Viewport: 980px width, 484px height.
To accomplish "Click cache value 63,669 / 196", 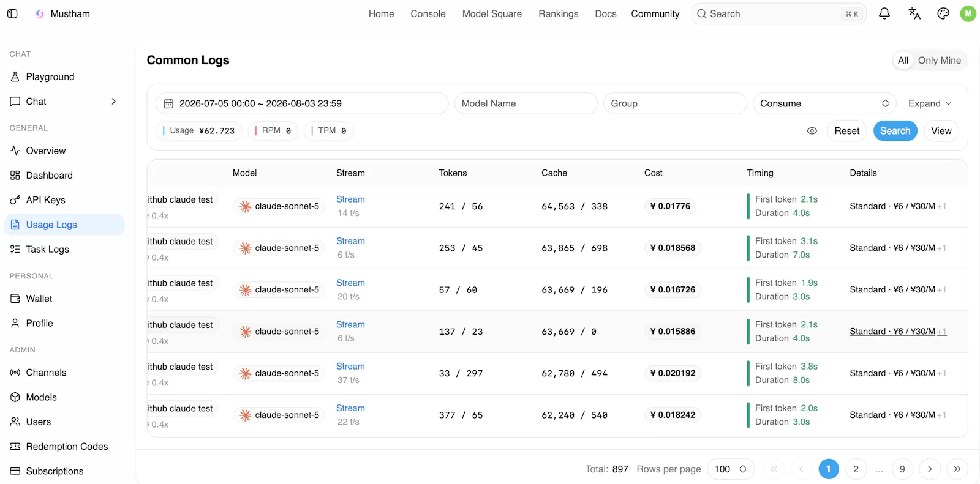I will [x=575, y=290].
